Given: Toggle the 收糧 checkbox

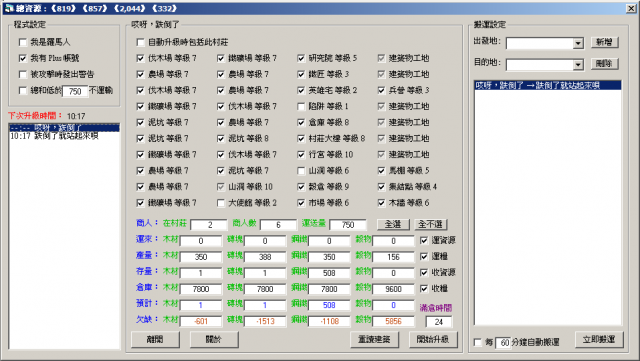Looking at the screenshot, I should point(424,289).
